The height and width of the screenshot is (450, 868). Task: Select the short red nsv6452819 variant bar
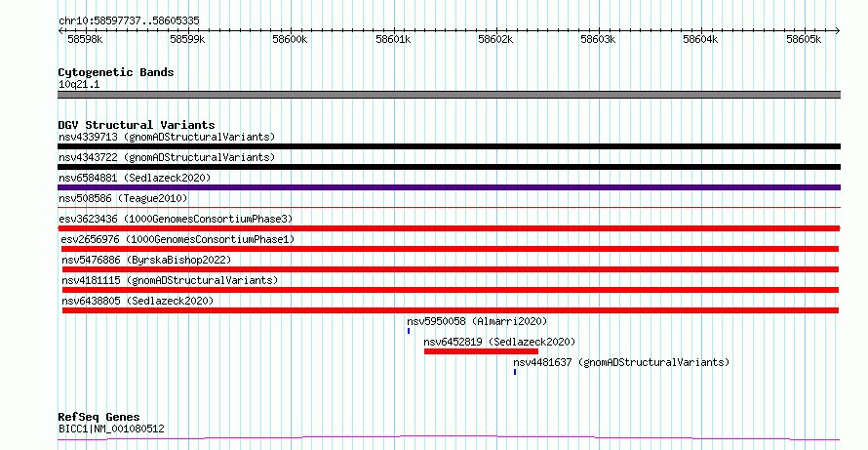click(481, 351)
